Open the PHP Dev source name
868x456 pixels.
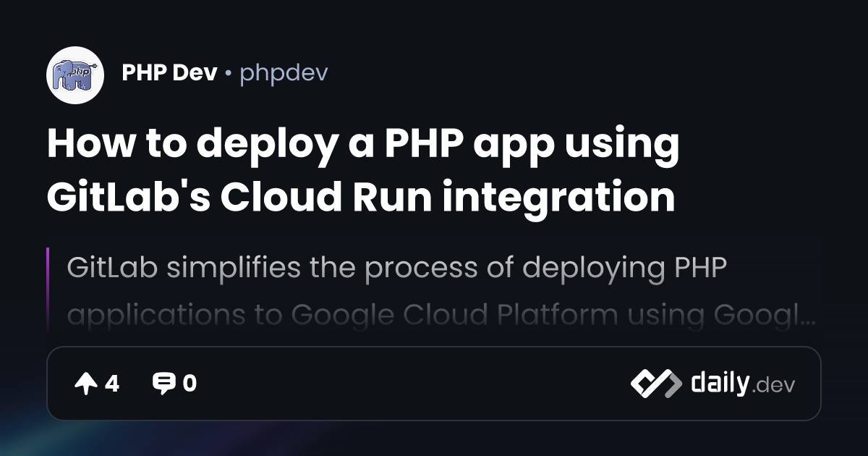(x=169, y=72)
